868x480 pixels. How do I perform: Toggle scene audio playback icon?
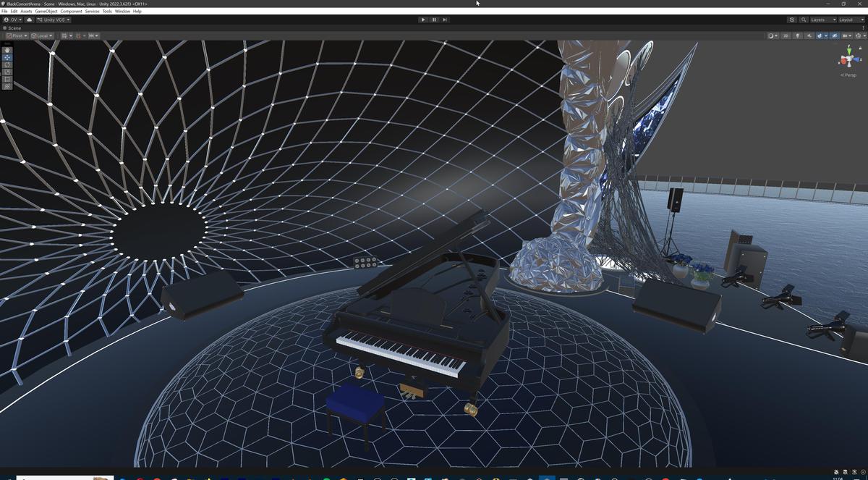809,35
